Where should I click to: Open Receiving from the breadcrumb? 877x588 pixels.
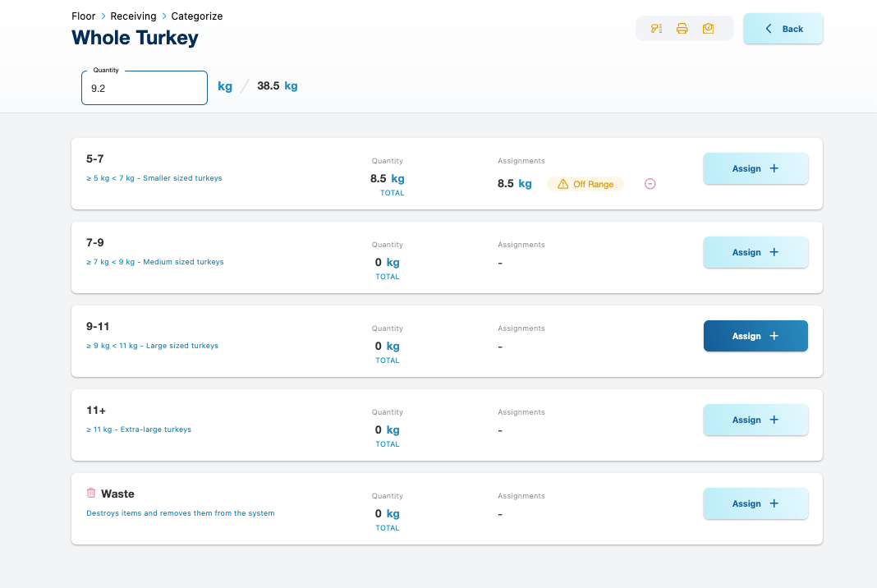coord(133,16)
